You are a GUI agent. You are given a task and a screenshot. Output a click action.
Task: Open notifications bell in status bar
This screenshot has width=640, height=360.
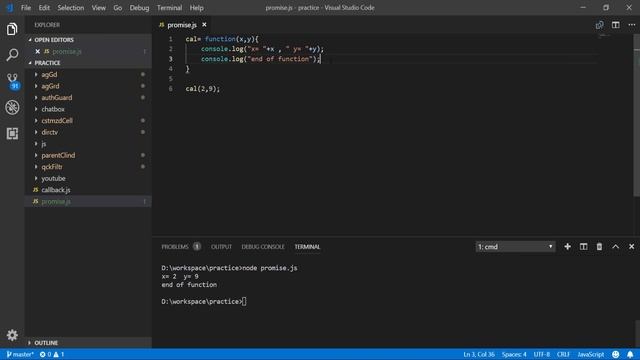pyautogui.click(x=630, y=354)
